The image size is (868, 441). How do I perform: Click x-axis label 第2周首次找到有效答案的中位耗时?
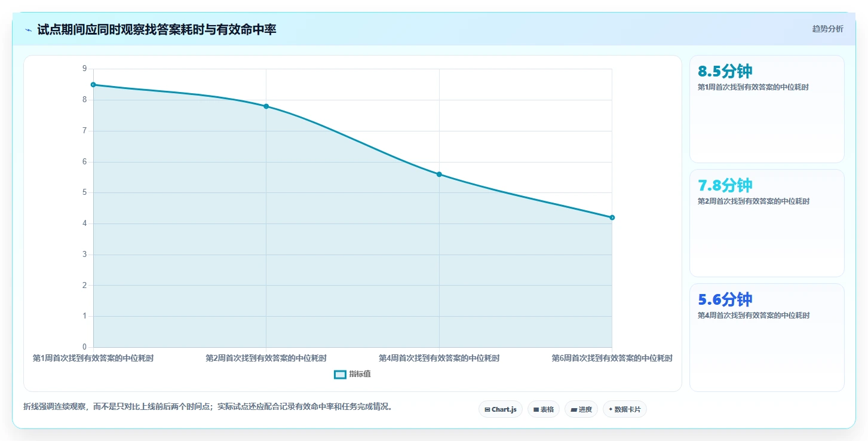click(x=266, y=359)
